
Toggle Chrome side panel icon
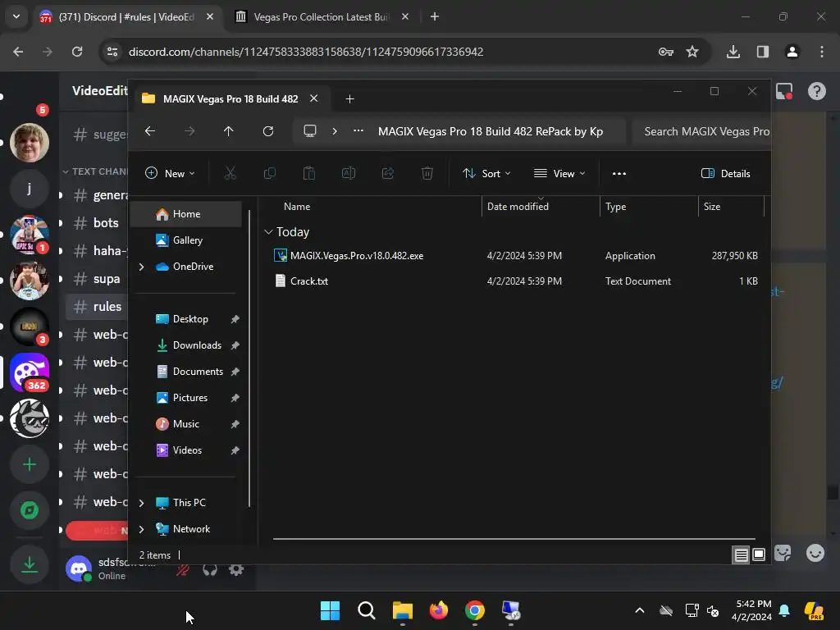coord(763,52)
